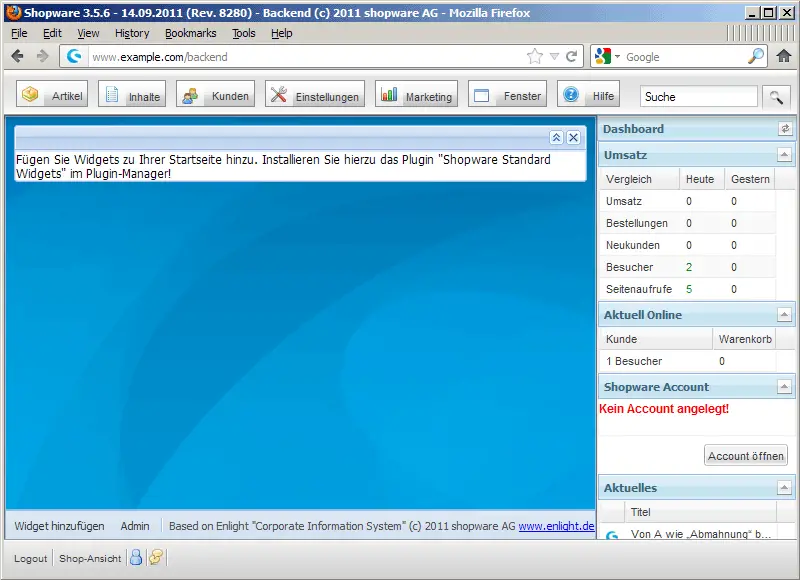The height and width of the screenshot is (580, 800).
Task: Open the www.enlight.de link
Action: point(556,526)
